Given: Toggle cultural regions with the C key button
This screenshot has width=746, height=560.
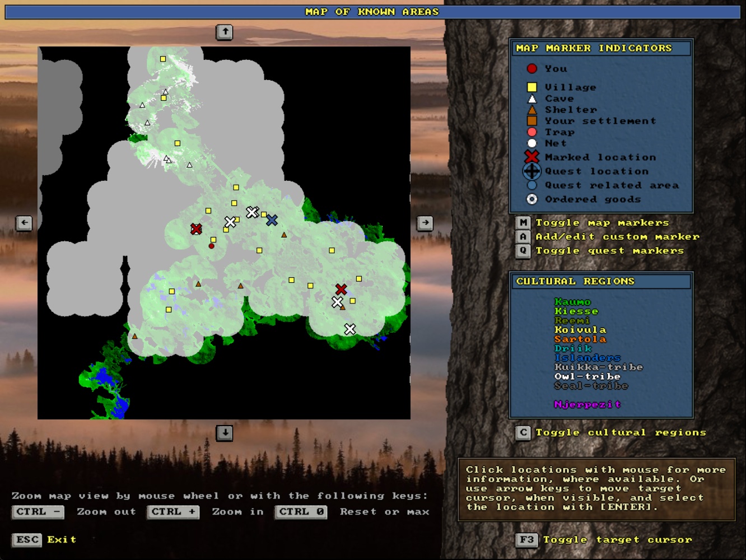Looking at the screenshot, I should click(x=523, y=432).
